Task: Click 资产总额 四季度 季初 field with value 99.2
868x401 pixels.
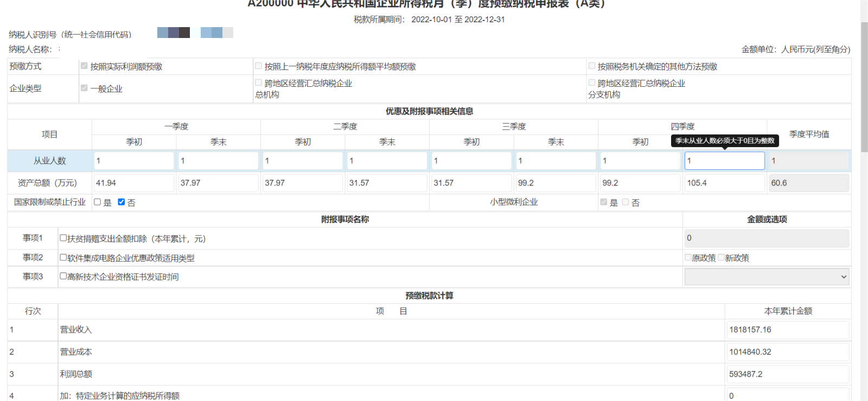Action: point(640,183)
